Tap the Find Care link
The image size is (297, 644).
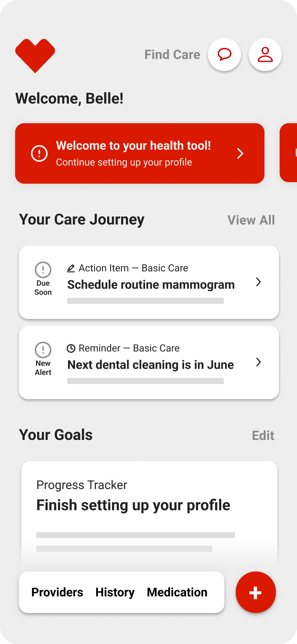coord(172,55)
